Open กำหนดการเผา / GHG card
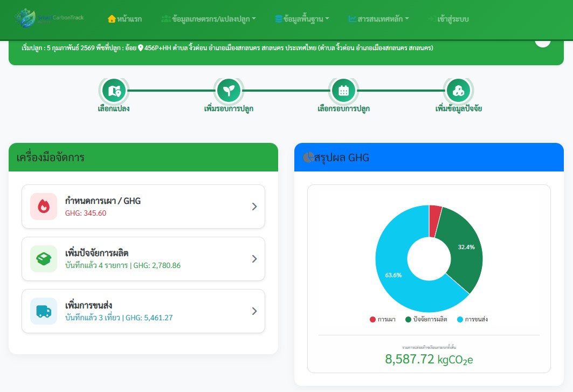This screenshot has width=573, height=392. pos(143,207)
